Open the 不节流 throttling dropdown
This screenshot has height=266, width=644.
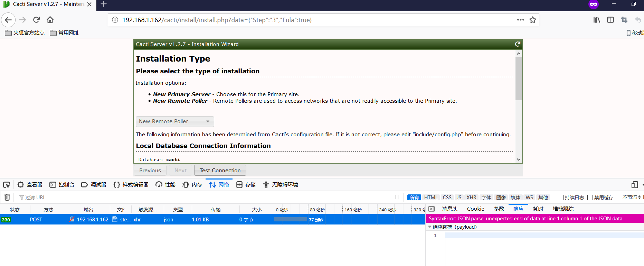coord(632,197)
